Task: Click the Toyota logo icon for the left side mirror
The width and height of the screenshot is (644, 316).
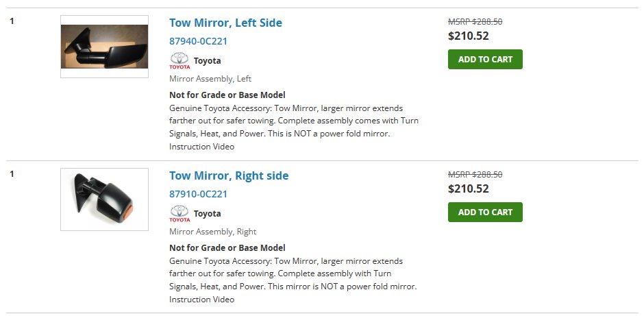Action: point(179,61)
